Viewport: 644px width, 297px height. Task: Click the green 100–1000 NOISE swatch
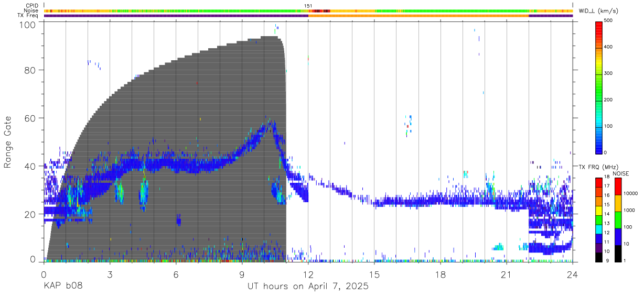618,220
